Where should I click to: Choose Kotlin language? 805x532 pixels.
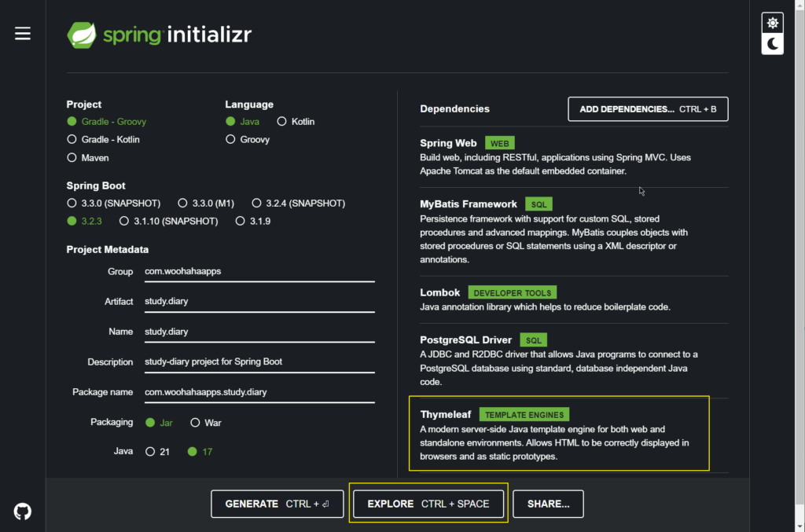click(x=296, y=122)
